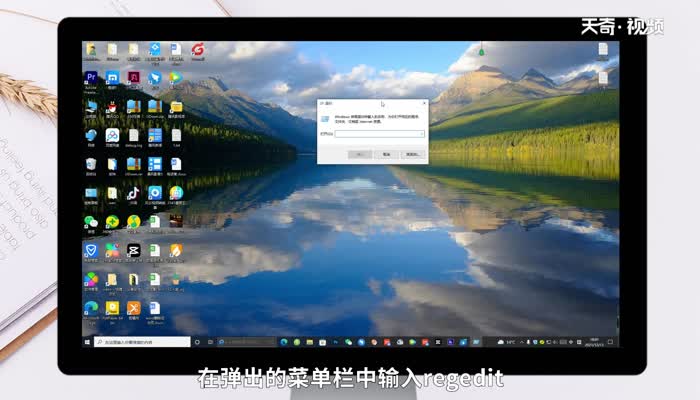Open This PC computer desktop icon
Screen dimensions: 700x400
click(91, 107)
